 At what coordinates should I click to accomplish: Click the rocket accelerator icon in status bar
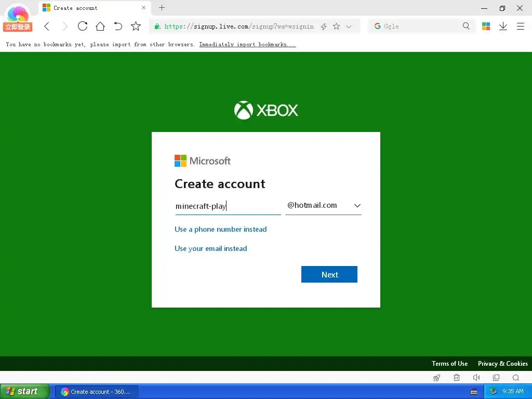[436, 378]
